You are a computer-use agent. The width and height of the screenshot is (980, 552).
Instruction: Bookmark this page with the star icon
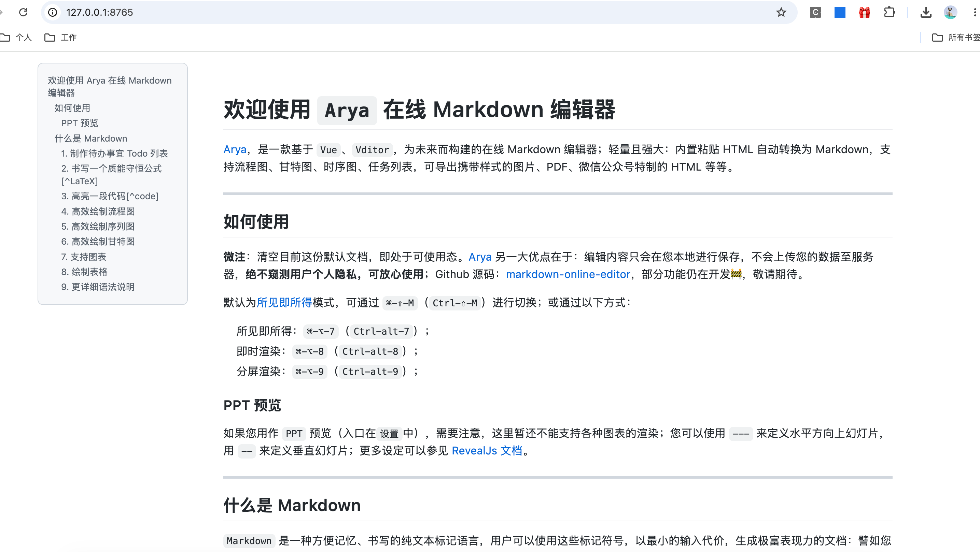[x=781, y=12]
